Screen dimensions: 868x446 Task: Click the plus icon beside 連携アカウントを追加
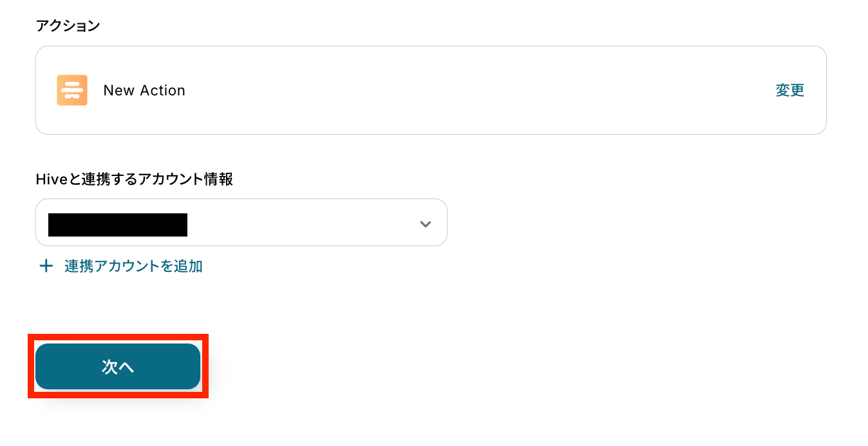[46, 266]
